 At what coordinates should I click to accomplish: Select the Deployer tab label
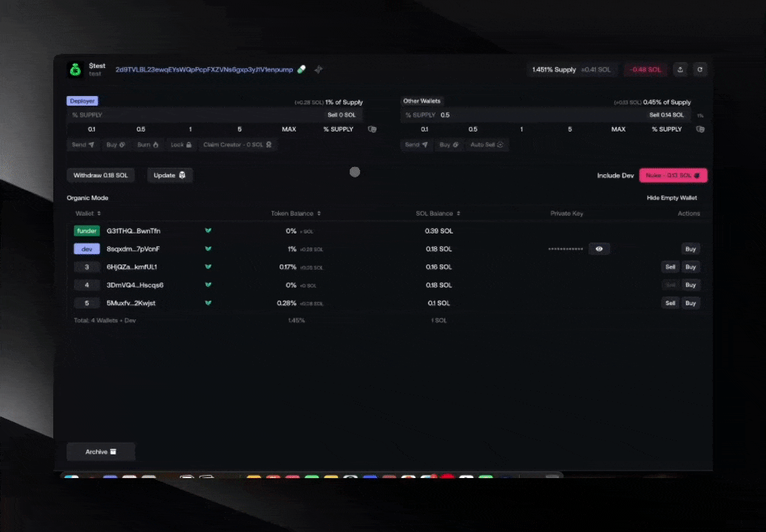tap(82, 101)
